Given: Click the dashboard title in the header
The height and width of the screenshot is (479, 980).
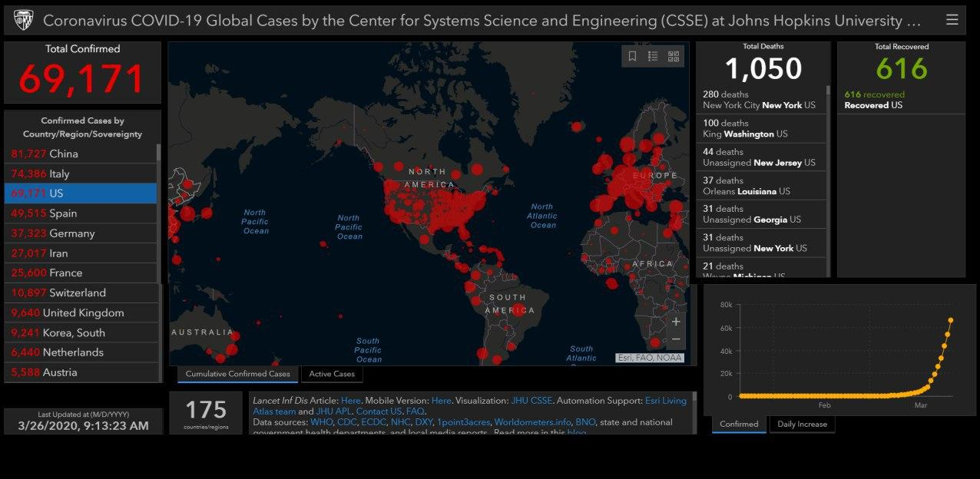Looking at the screenshot, I should tap(482, 21).
